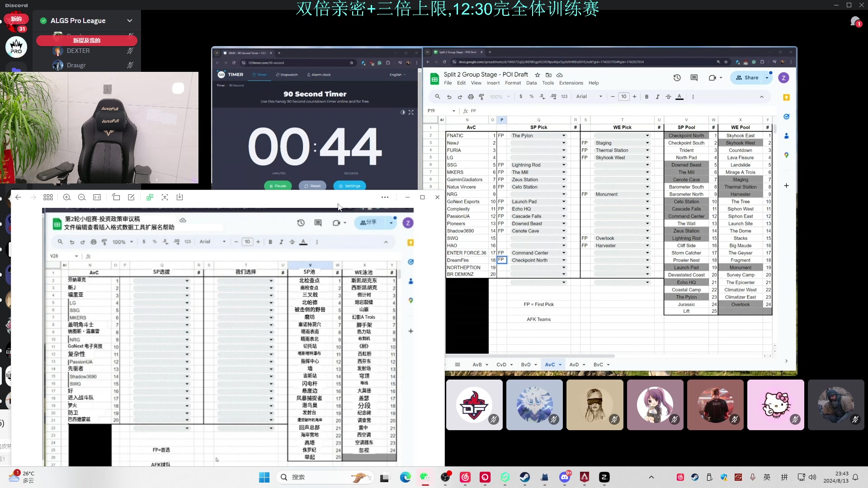Open thumbnail grid view in image viewer
Screen dimensions: 868x488
[x=48, y=197]
